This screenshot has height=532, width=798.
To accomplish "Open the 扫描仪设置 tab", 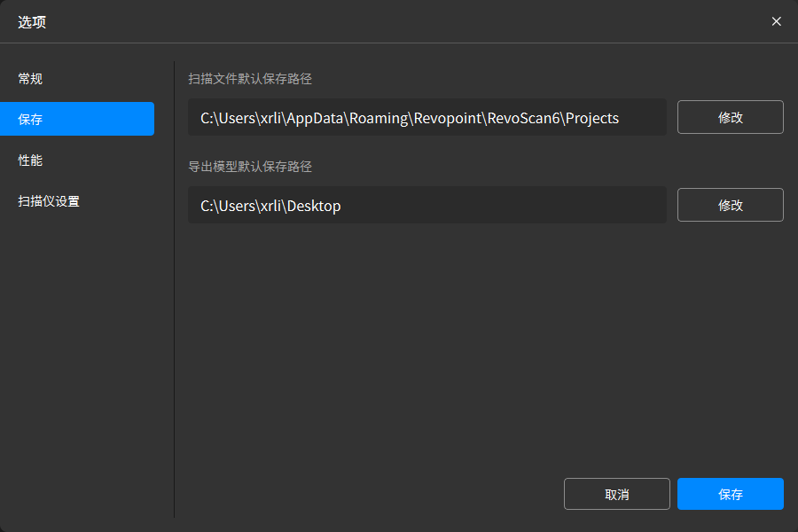I will pyautogui.click(x=49, y=201).
